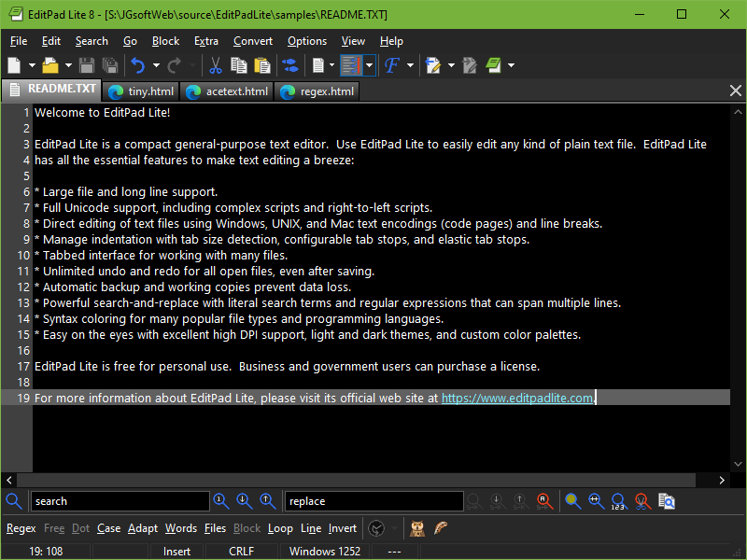The width and height of the screenshot is (747, 560).
Task: Cut selection with the scissors icon
Action: (216, 65)
